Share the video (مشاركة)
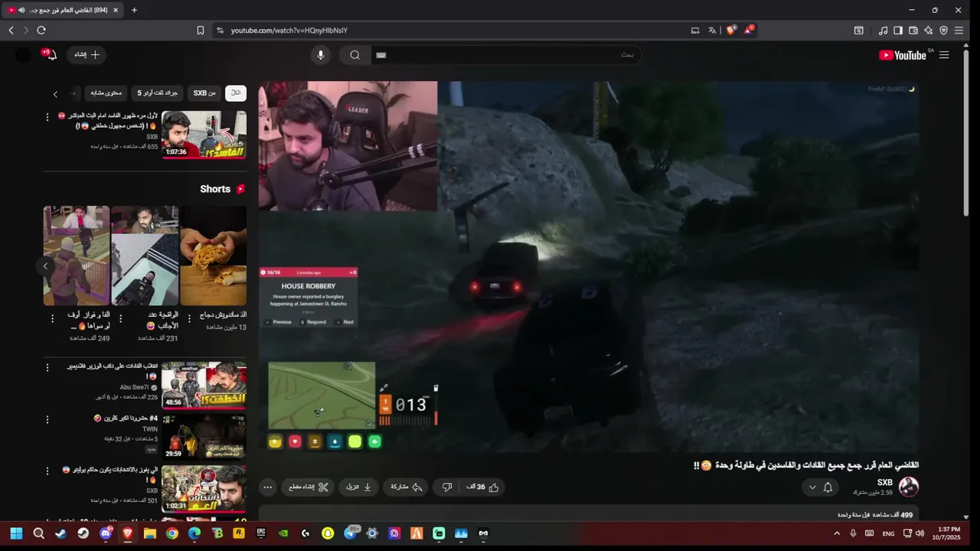980x551 pixels. pos(407,487)
